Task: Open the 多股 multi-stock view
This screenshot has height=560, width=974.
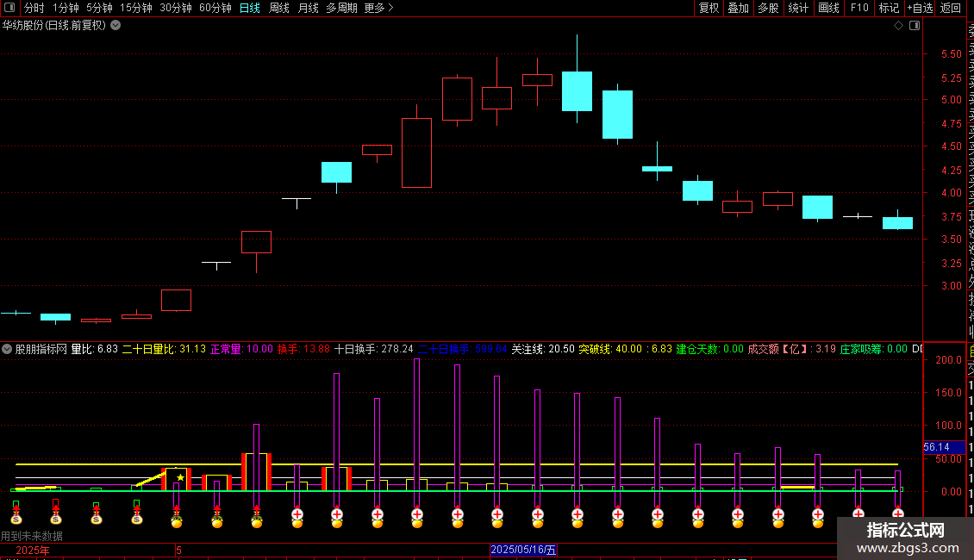Action: [768, 8]
